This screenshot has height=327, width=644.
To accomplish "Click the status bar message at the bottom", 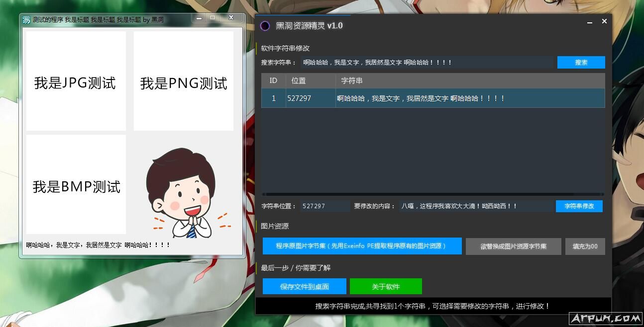I will click(x=433, y=306).
